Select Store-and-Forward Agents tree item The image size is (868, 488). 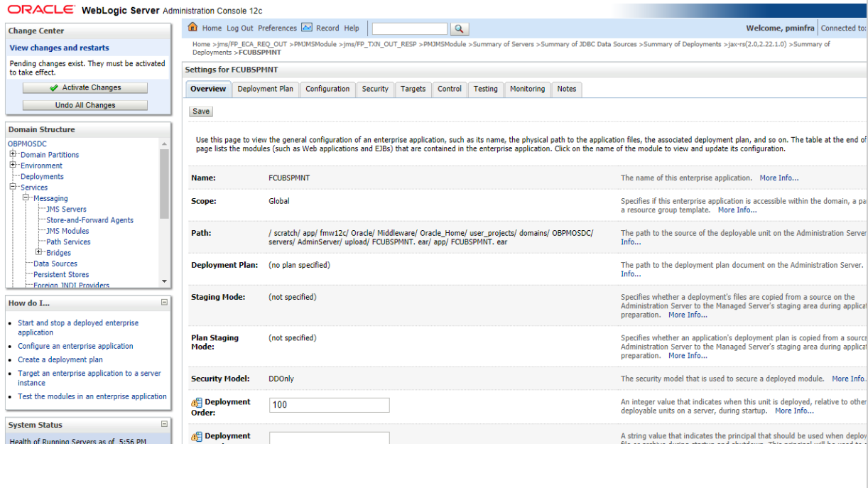click(x=89, y=220)
